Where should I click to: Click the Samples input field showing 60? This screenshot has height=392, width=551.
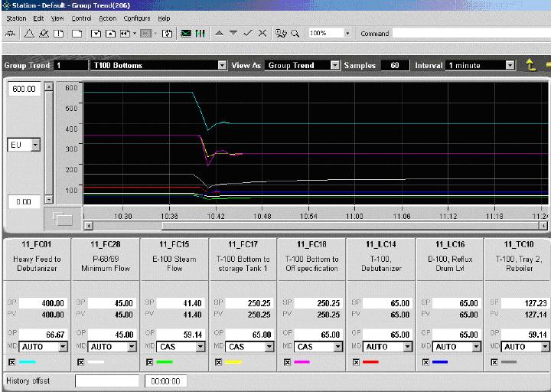tap(394, 66)
